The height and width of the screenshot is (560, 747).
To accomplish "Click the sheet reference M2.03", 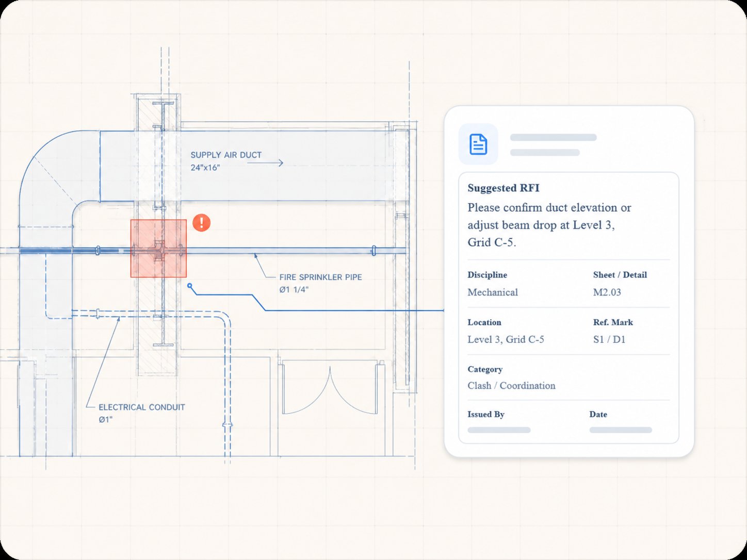I will pos(607,292).
